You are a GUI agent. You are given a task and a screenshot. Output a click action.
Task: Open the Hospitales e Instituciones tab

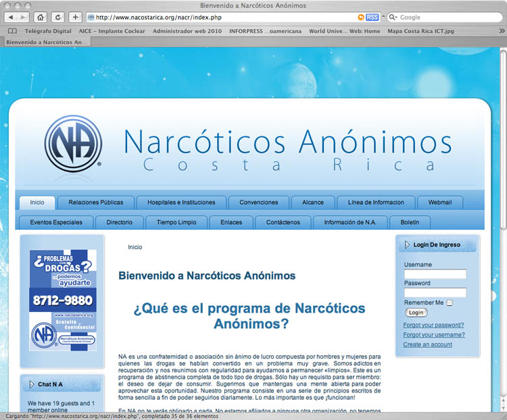pyautogui.click(x=181, y=203)
